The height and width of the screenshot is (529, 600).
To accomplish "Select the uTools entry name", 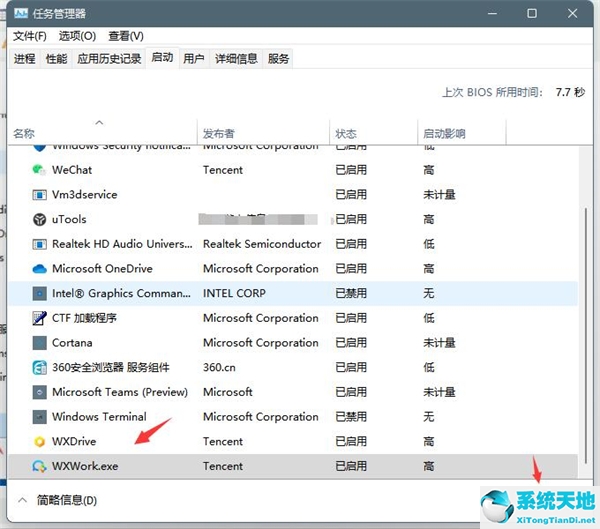I will [69, 219].
